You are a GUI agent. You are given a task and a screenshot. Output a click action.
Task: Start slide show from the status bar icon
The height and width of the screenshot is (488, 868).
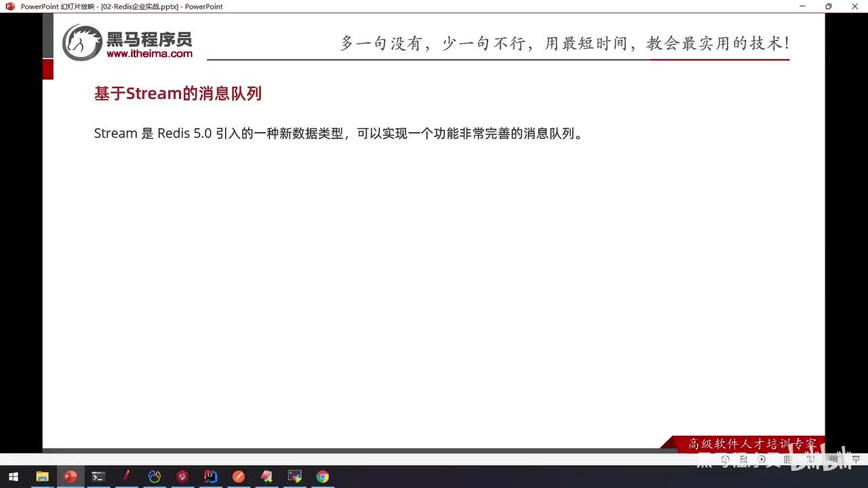click(x=856, y=459)
